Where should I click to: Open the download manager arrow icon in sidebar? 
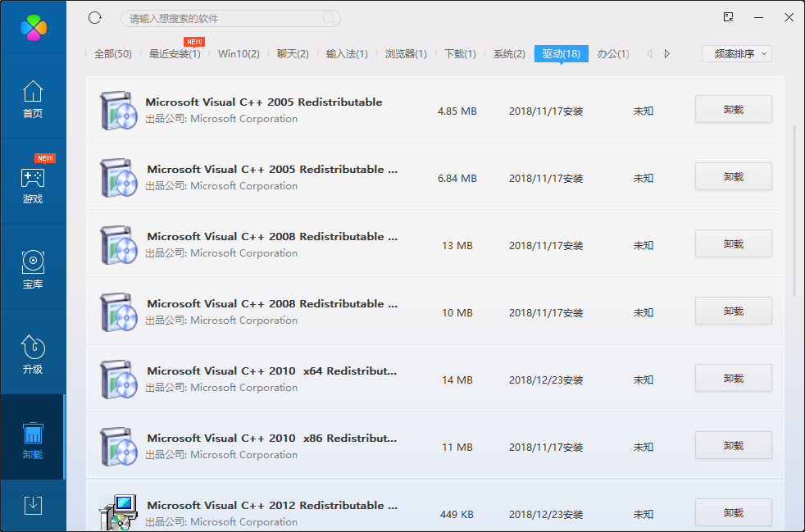(x=33, y=505)
